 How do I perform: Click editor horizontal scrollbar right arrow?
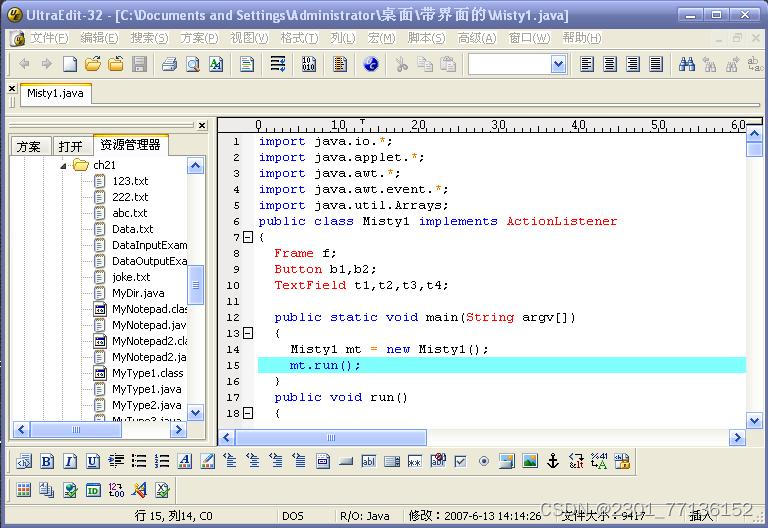[737, 437]
